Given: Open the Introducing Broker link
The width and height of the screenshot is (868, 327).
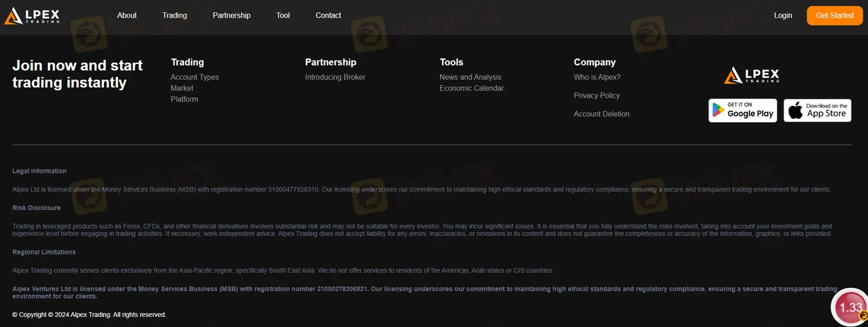Looking at the screenshot, I should coord(335,77).
